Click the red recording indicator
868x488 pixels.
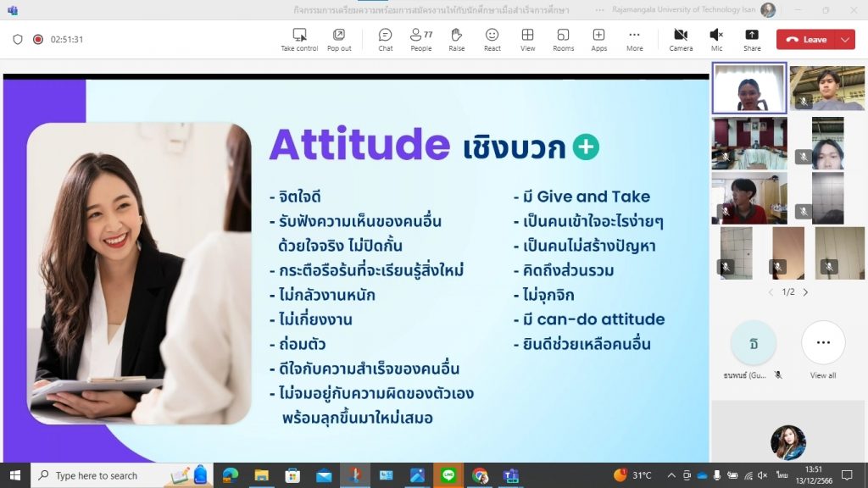point(38,39)
